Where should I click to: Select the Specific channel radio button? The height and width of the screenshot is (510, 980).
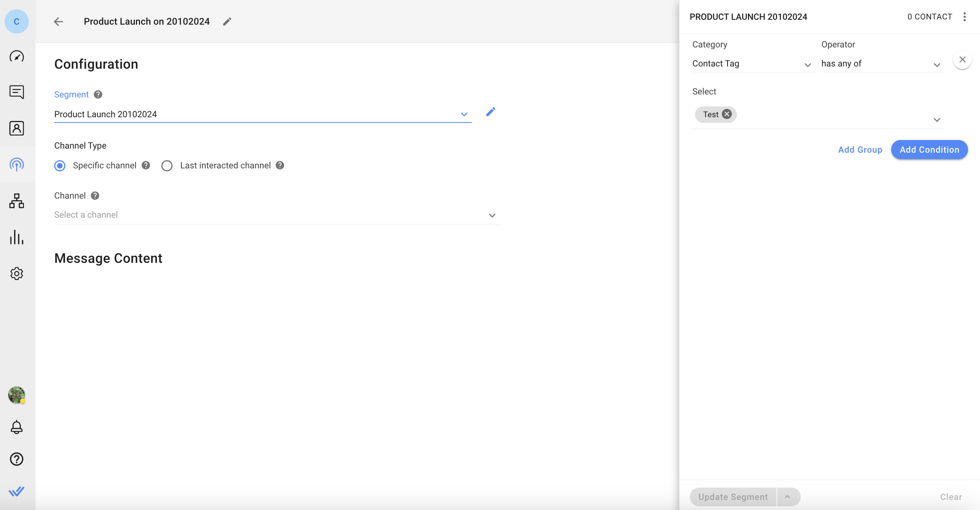[60, 165]
